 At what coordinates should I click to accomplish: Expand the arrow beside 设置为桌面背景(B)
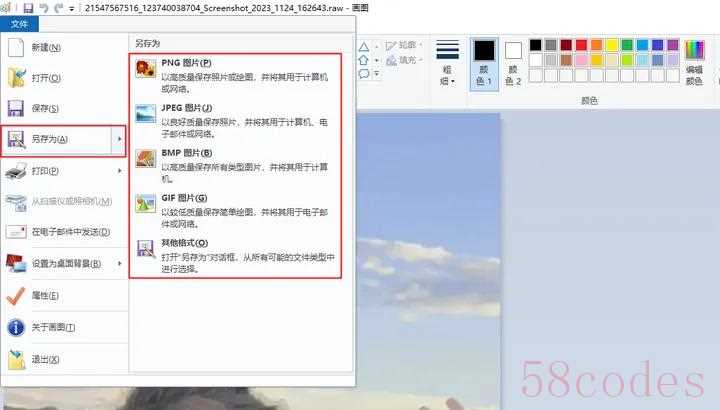119,264
